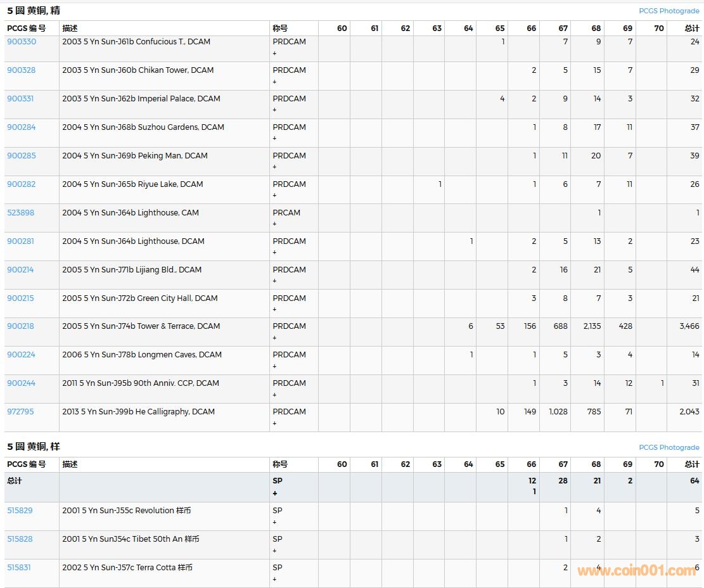Screen dimensions: 704x588
Task: Expand plus under PRDCAM for Confucious row
Action: [x=274, y=53]
